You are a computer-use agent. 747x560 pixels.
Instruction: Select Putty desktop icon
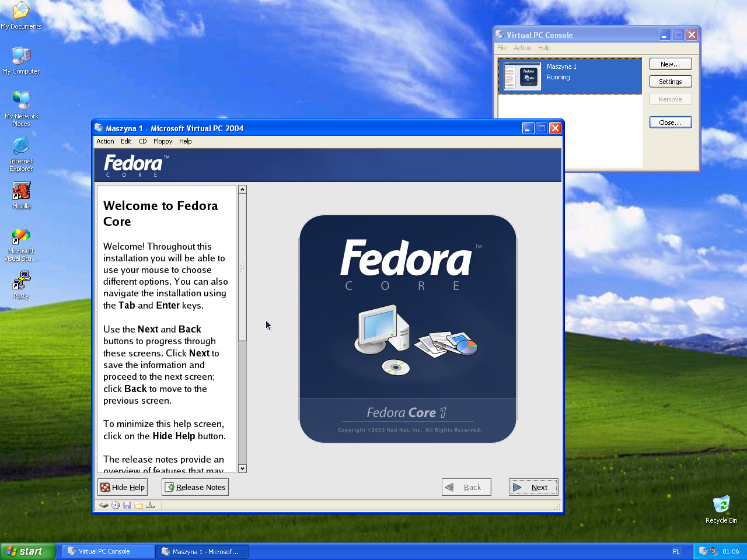tap(21, 285)
